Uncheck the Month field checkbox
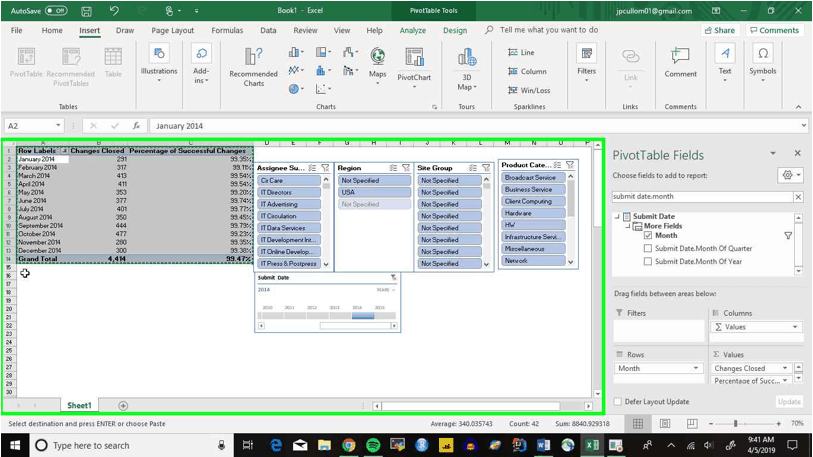Image resolution: width=813 pixels, height=457 pixels. pyautogui.click(x=648, y=236)
